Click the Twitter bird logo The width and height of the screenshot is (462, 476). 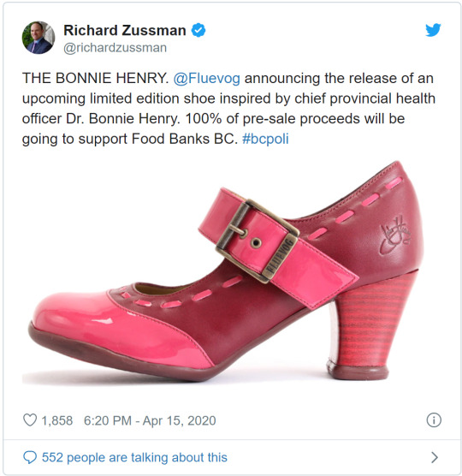coord(433,30)
